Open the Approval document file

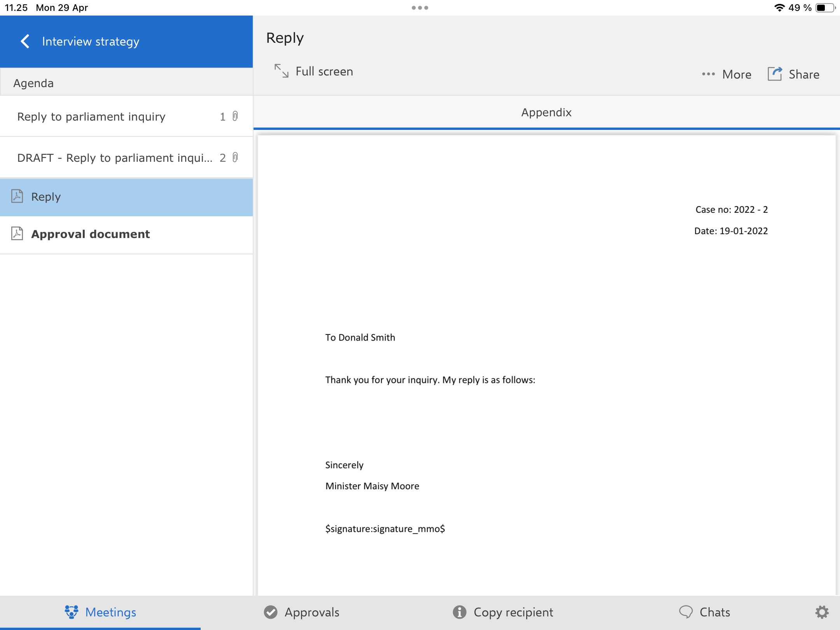(90, 234)
